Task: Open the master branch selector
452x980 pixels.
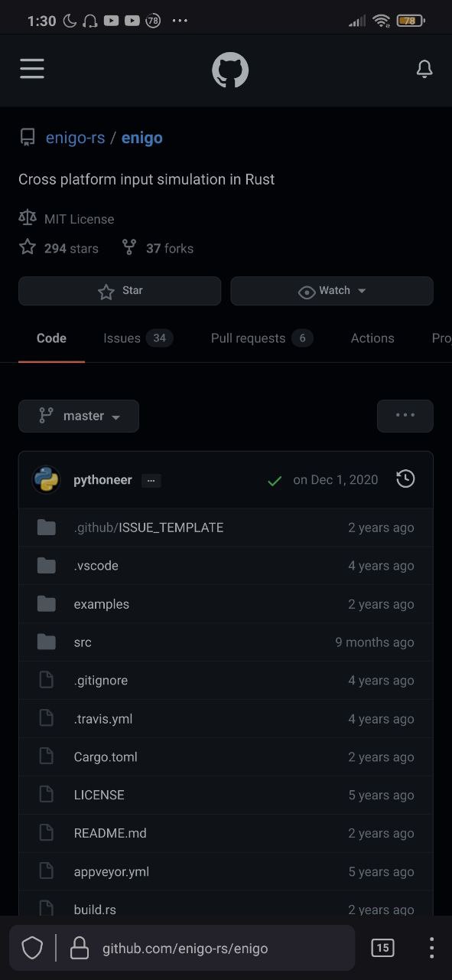Action: [x=79, y=416]
